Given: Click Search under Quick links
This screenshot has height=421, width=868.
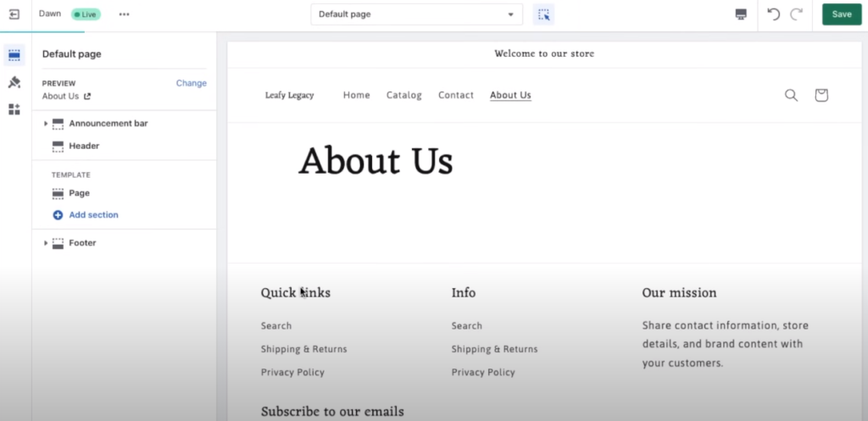Looking at the screenshot, I should coord(276,326).
